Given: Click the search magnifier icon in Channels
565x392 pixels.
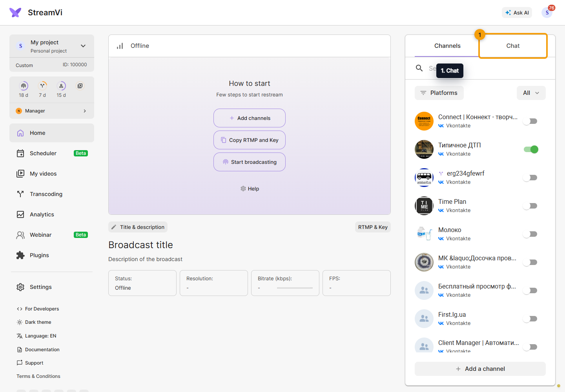Looking at the screenshot, I should click(419, 68).
